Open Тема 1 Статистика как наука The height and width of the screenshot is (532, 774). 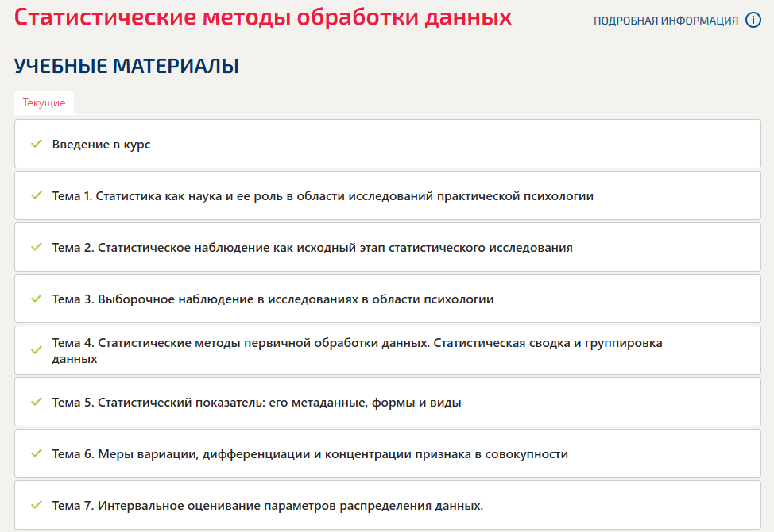pyautogui.click(x=388, y=196)
